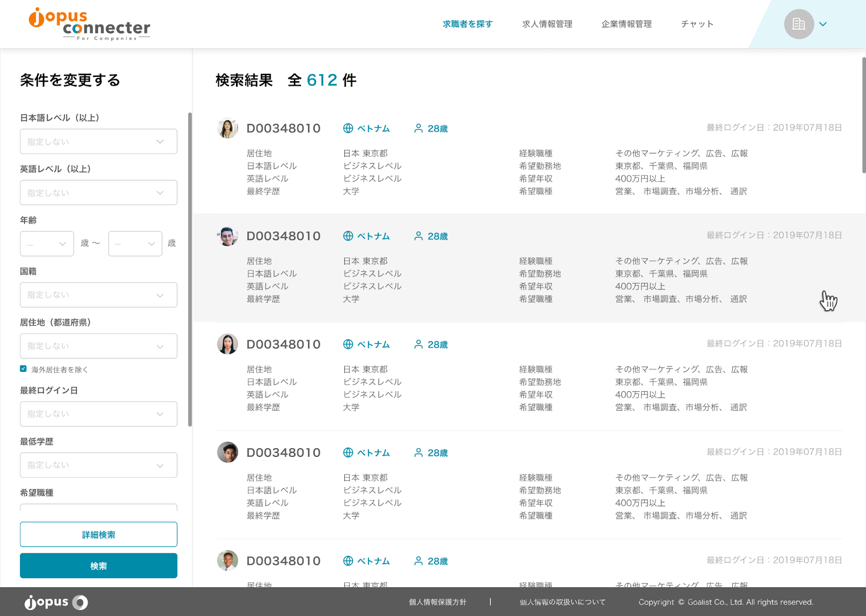This screenshot has height=616, width=866.
Task: Open the first candidate ID D00348010
Action: point(284,128)
